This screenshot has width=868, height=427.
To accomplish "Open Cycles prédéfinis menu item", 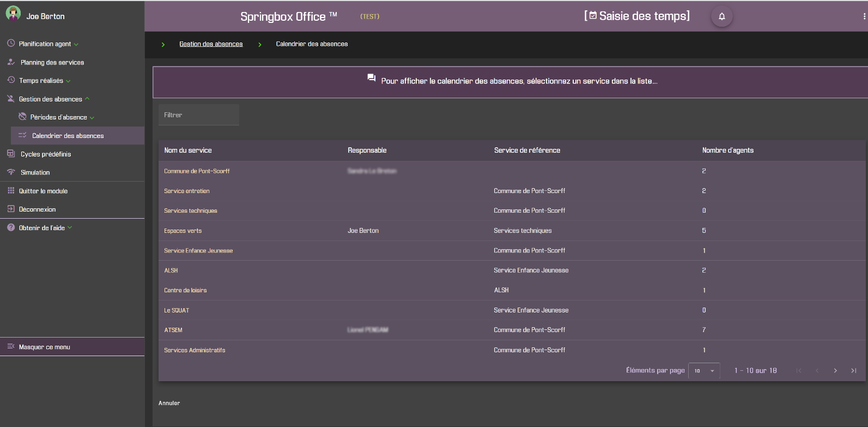I will [x=46, y=154].
